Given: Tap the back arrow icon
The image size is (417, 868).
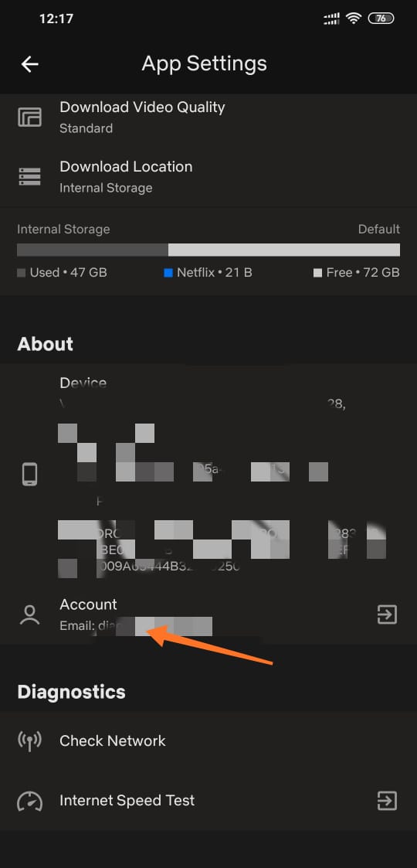Looking at the screenshot, I should (x=30, y=64).
